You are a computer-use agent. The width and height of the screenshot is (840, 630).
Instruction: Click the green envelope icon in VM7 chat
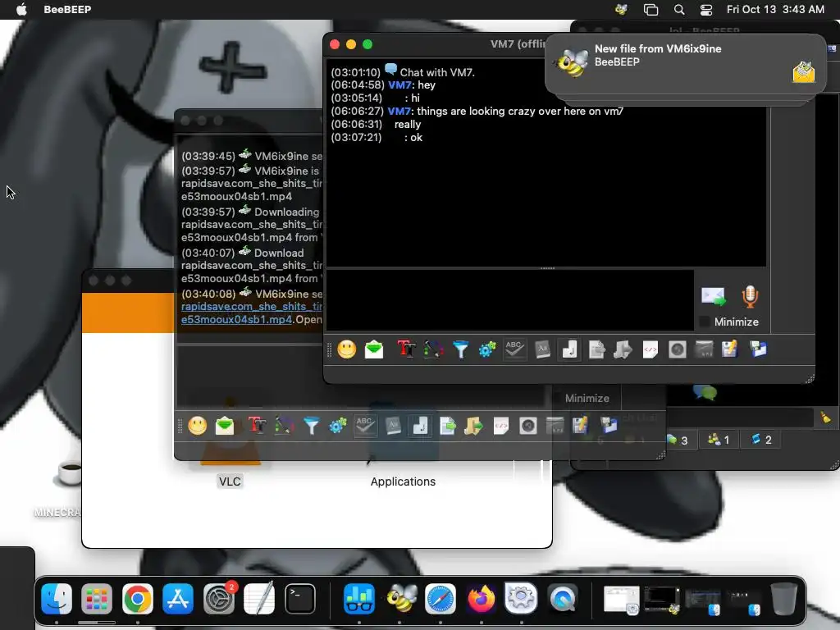pos(374,349)
